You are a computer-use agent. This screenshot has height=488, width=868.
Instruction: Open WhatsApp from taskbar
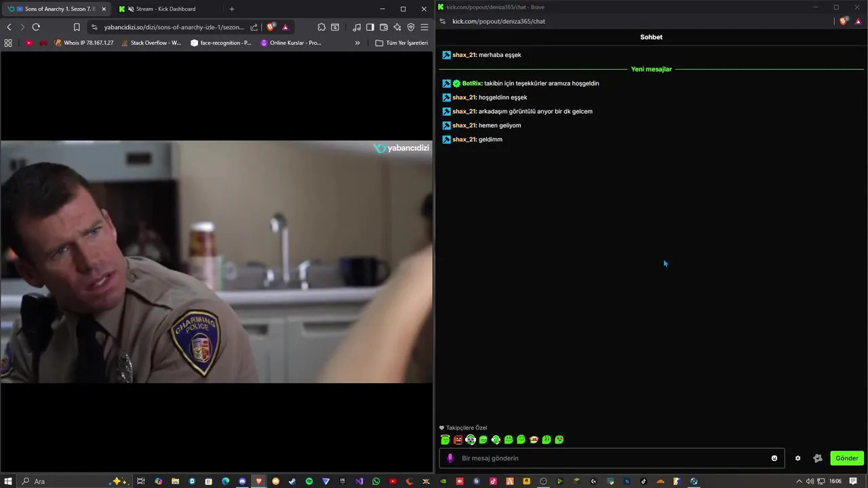point(376,481)
